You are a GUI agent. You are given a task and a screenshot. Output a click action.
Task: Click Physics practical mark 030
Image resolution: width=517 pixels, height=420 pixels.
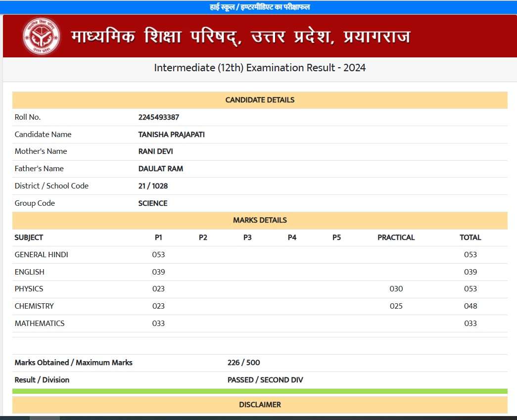pyautogui.click(x=396, y=289)
